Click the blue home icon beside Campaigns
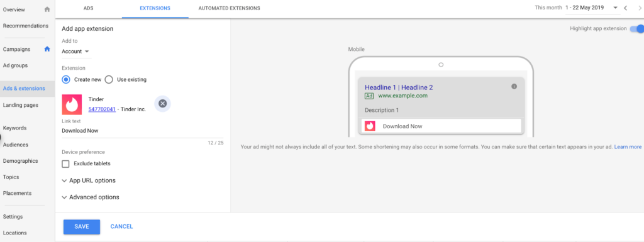 click(x=47, y=49)
